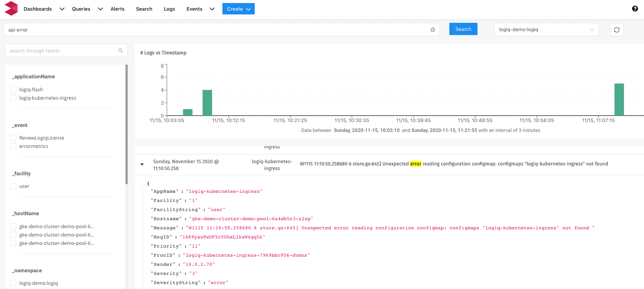Select Search in the top navigation
Image resolution: width=644 pixels, height=289 pixels.
(144, 9)
